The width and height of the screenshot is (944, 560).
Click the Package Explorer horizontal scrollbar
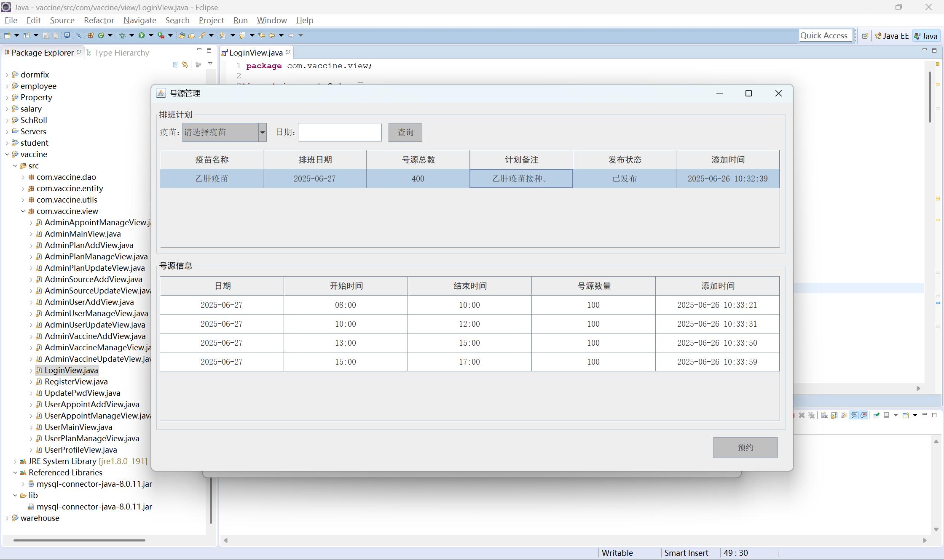79,540
